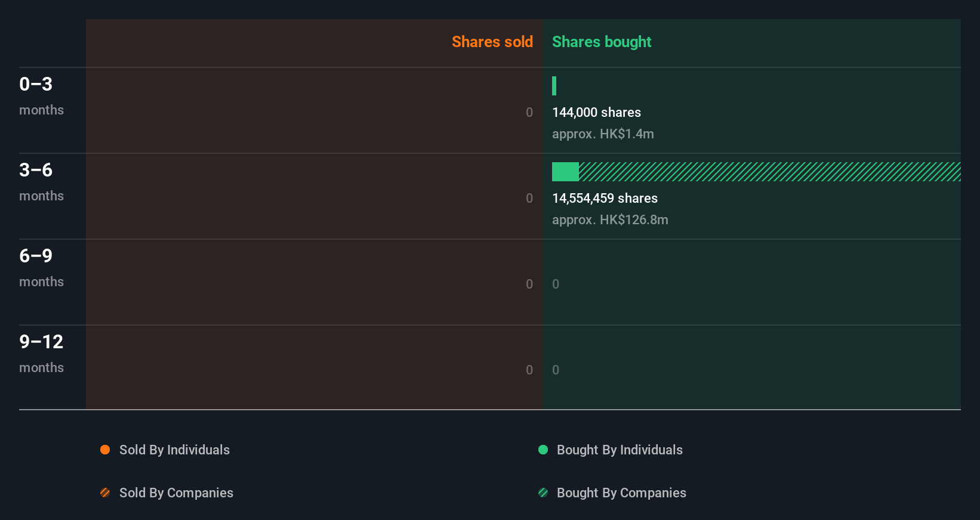
Task: Click the approx. HK$126.8m text
Action: click(610, 219)
